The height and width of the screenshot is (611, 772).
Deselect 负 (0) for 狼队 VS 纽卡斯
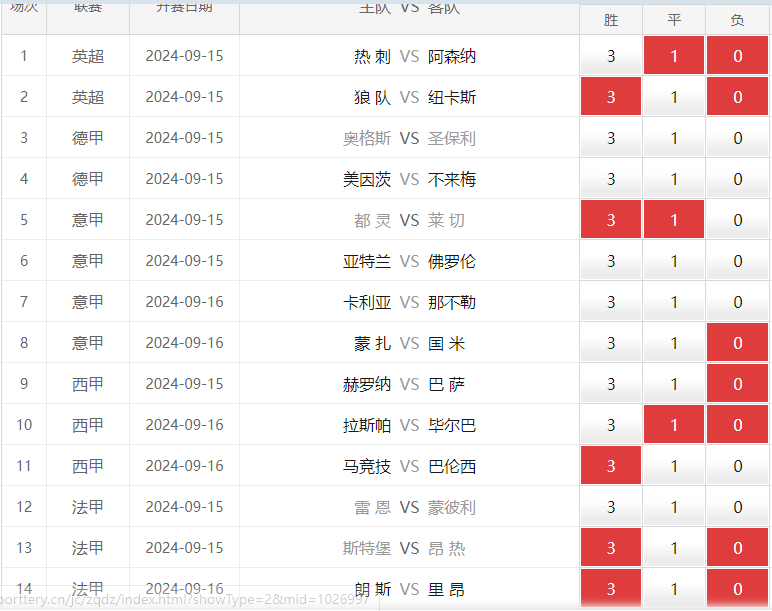click(737, 96)
